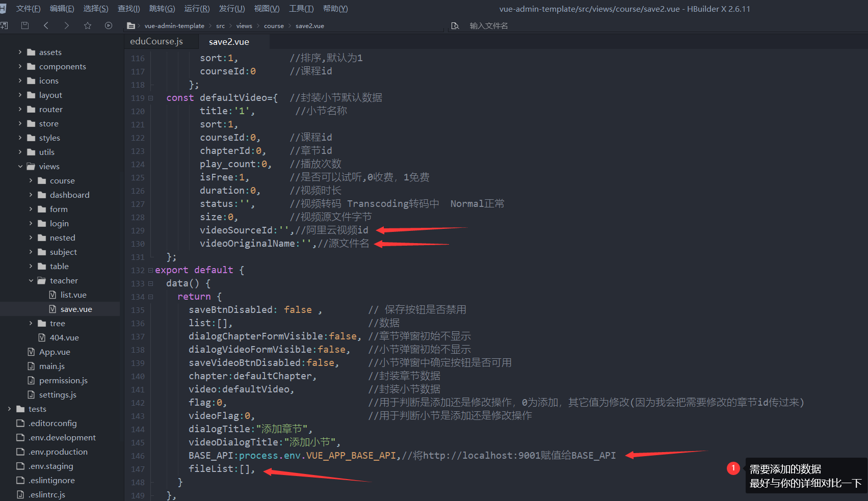
Task: Click src in the breadcrumb path
Action: (x=220, y=26)
